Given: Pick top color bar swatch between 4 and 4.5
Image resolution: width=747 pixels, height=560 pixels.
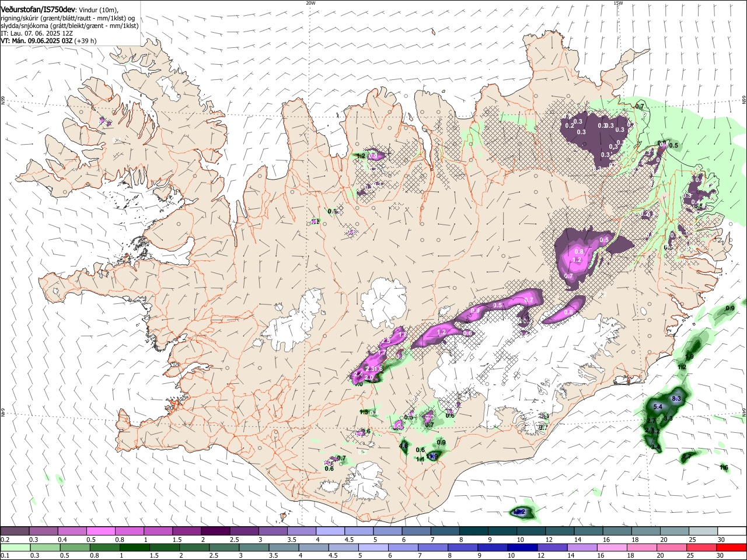Looking at the screenshot, I should coord(330,531).
